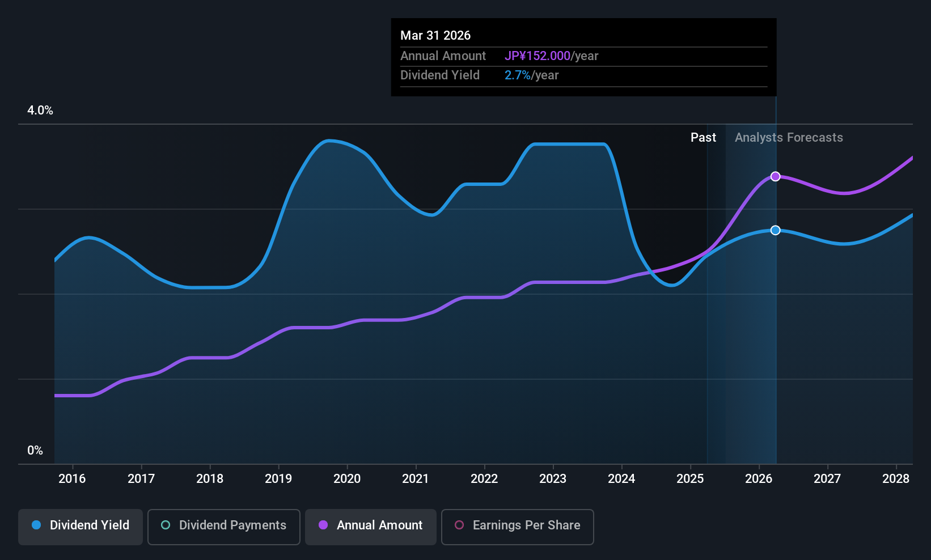Click the Mar 31 2026 tooltip date
Viewport: 931px width, 560px height.
(x=435, y=35)
